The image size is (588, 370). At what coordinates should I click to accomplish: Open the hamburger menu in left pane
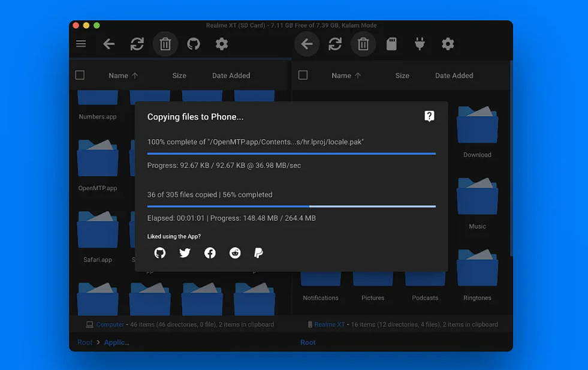coord(81,44)
